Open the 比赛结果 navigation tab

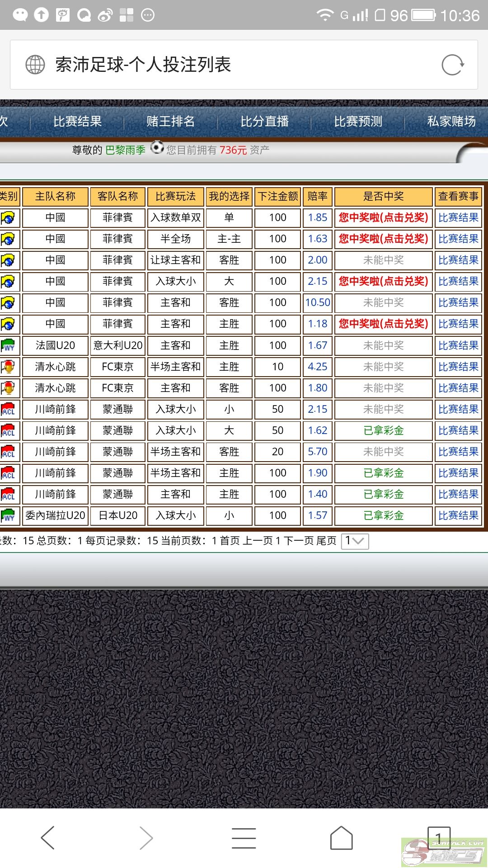77,122
